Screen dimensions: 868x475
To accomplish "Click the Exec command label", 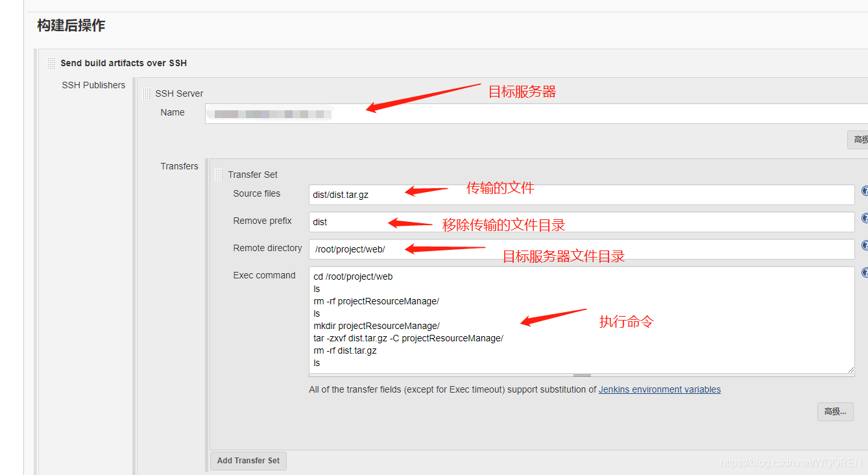I will [264, 275].
